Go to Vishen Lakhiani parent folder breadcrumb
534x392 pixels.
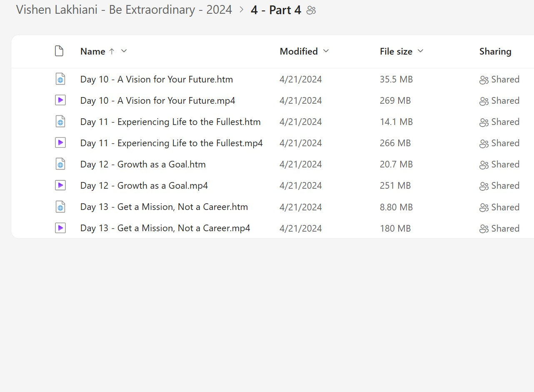(x=124, y=10)
